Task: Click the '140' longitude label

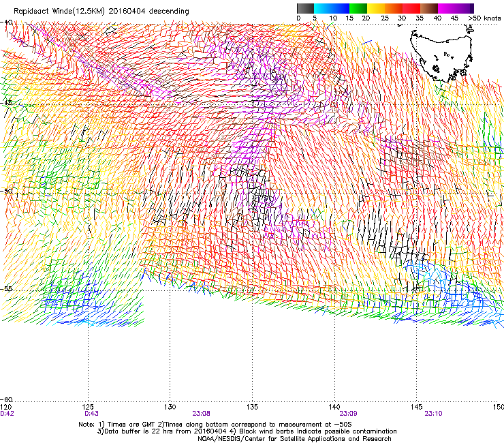Action: point(334,407)
